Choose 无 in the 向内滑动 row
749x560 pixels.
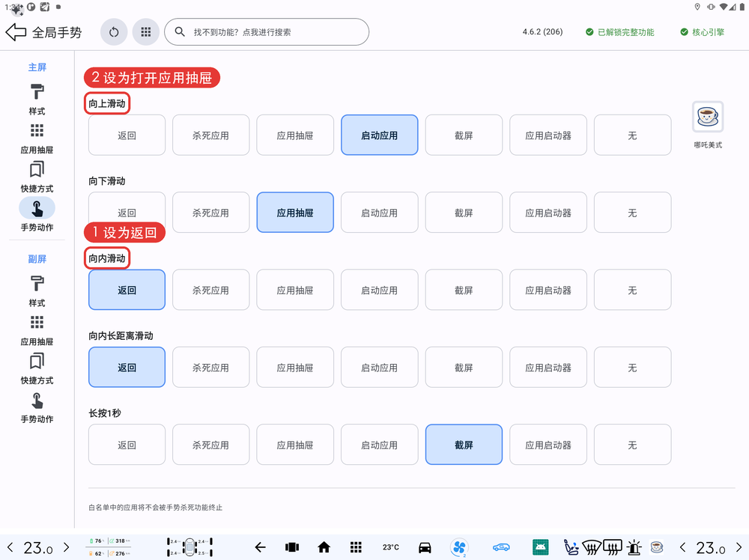click(x=632, y=290)
